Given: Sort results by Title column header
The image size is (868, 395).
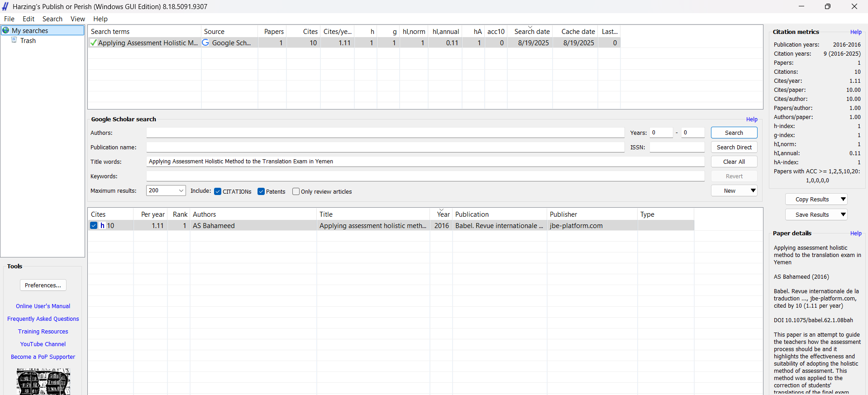Looking at the screenshot, I should 373,214.
